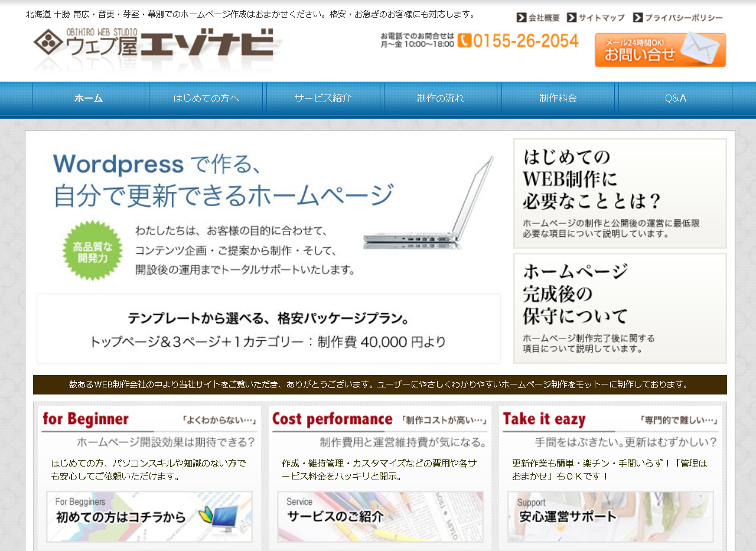Click text 手間をはぶきたい。更新はむずかしい？
Viewport: 756px width, 551px height.
(626, 442)
